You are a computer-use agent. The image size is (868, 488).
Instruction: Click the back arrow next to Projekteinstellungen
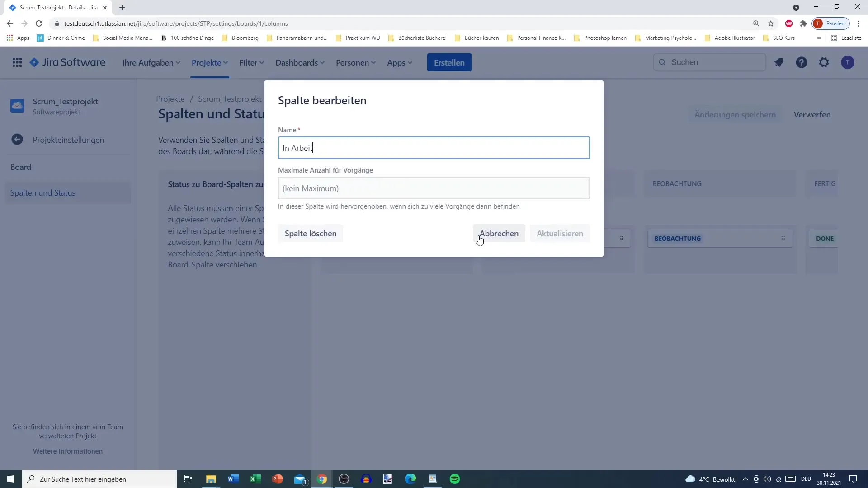click(17, 140)
